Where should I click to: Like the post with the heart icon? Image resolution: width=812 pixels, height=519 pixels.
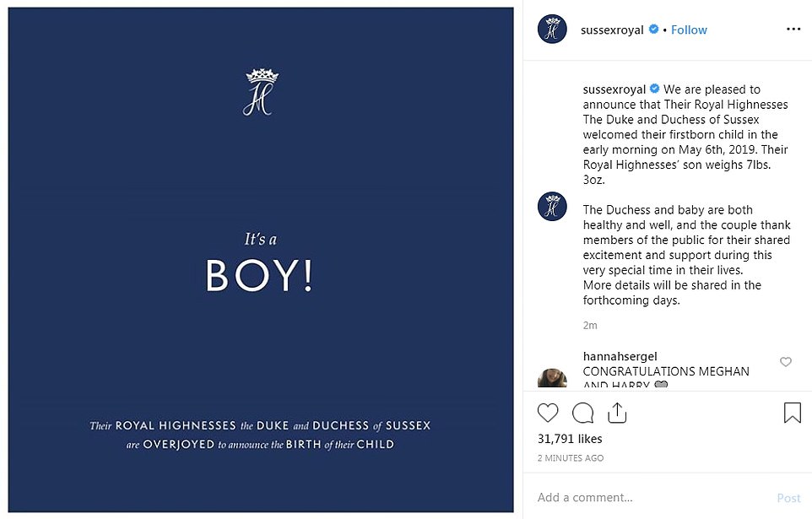coord(548,413)
